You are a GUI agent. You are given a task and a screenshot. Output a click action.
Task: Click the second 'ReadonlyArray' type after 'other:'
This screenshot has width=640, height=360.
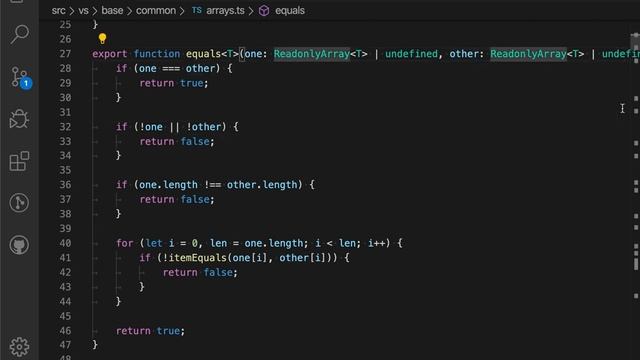(529, 54)
